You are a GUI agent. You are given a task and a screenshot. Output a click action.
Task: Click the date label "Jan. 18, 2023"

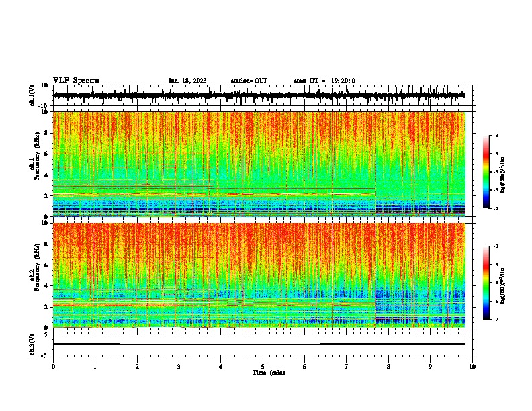tap(187, 81)
